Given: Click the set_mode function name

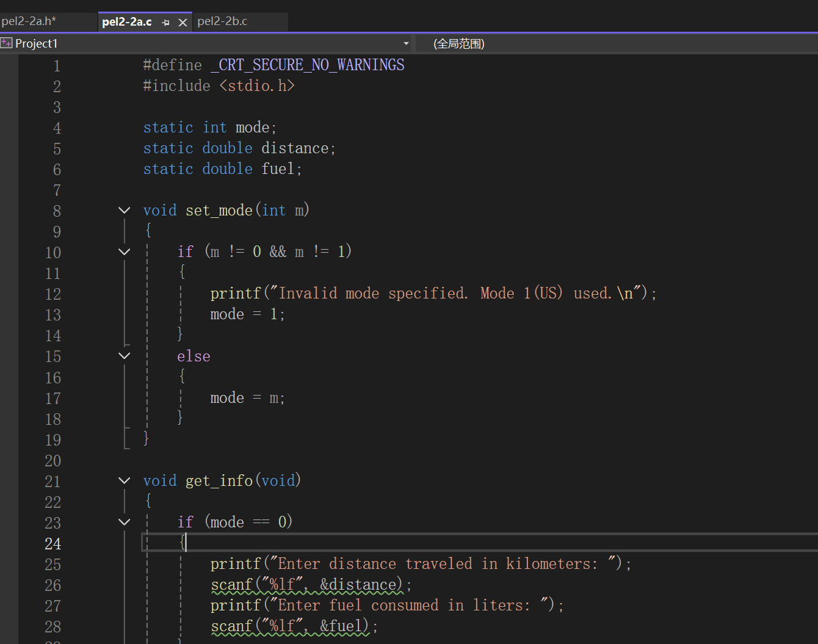Looking at the screenshot, I should (x=219, y=211).
